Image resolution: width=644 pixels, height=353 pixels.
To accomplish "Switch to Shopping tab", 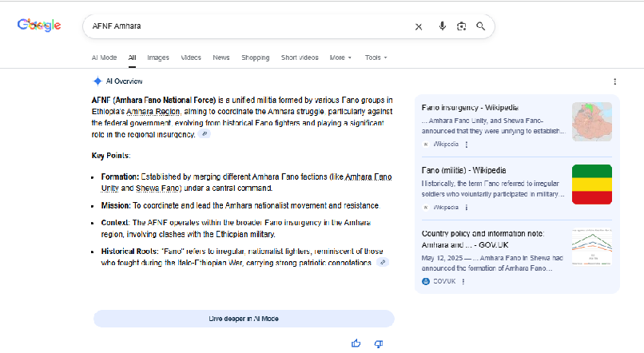I will [x=256, y=58].
